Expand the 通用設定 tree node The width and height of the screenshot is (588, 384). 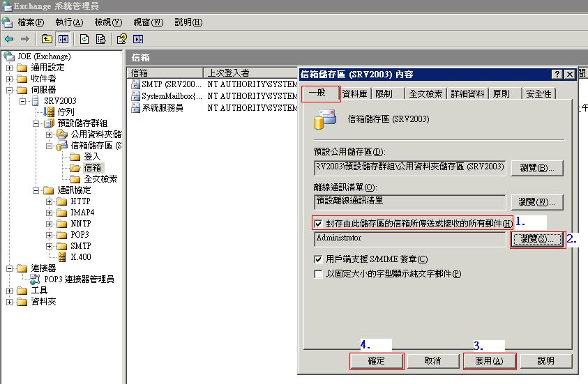click(9, 68)
